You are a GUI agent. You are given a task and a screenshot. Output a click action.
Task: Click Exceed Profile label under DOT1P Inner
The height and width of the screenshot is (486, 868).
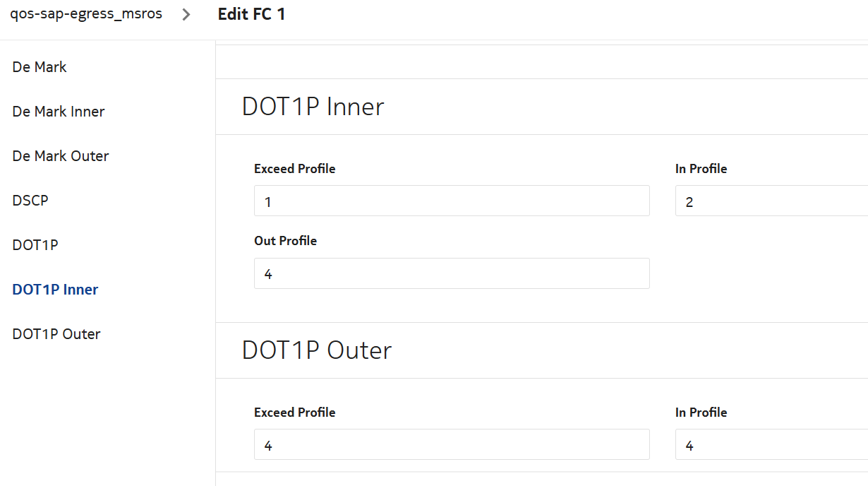[294, 169]
